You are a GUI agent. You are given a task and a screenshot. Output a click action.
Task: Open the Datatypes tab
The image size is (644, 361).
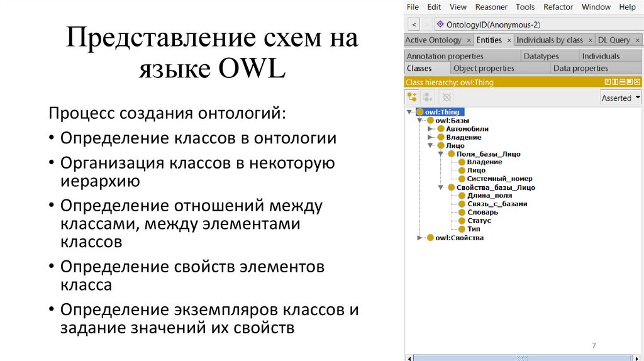pyautogui.click(x=550, y=56)
